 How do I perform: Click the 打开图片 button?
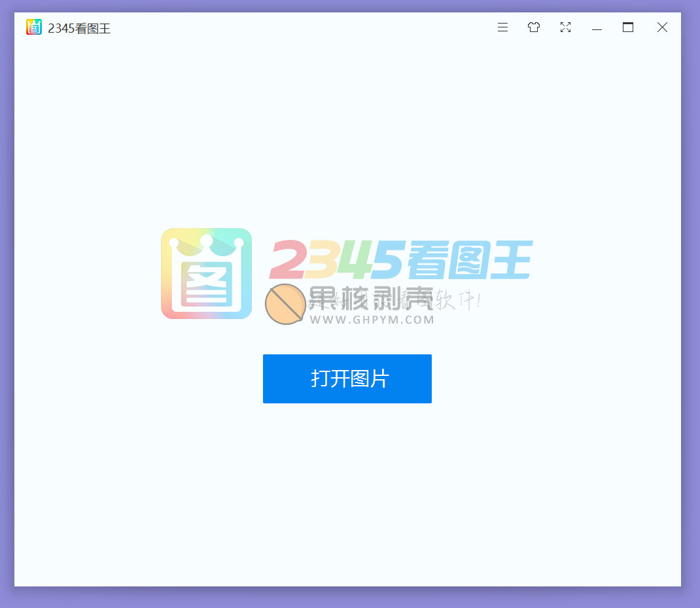point(347,379)
